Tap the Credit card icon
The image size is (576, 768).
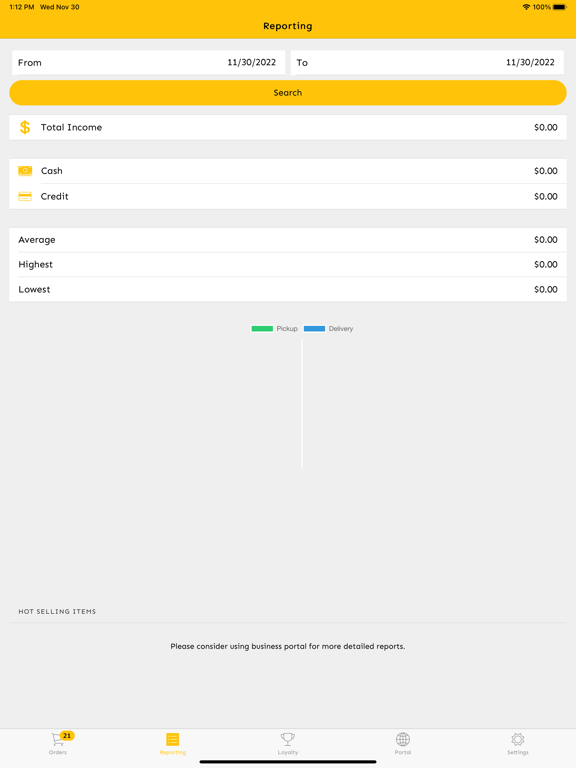[25, 196]
